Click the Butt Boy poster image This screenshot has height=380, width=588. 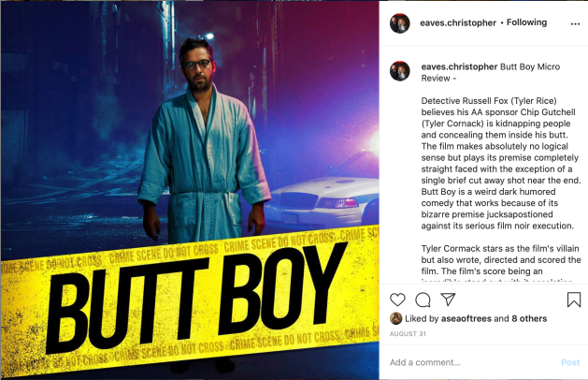pos(190,190)
